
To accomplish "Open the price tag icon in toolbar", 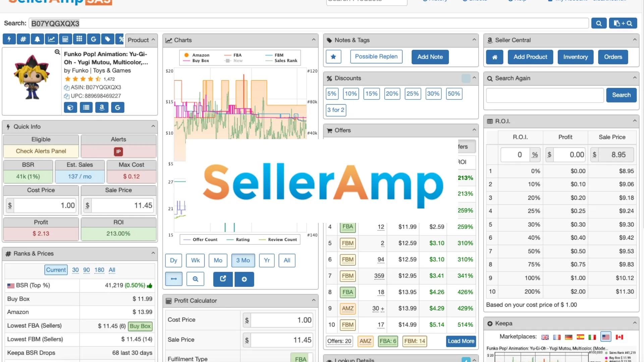I will (x=107, y=40).
